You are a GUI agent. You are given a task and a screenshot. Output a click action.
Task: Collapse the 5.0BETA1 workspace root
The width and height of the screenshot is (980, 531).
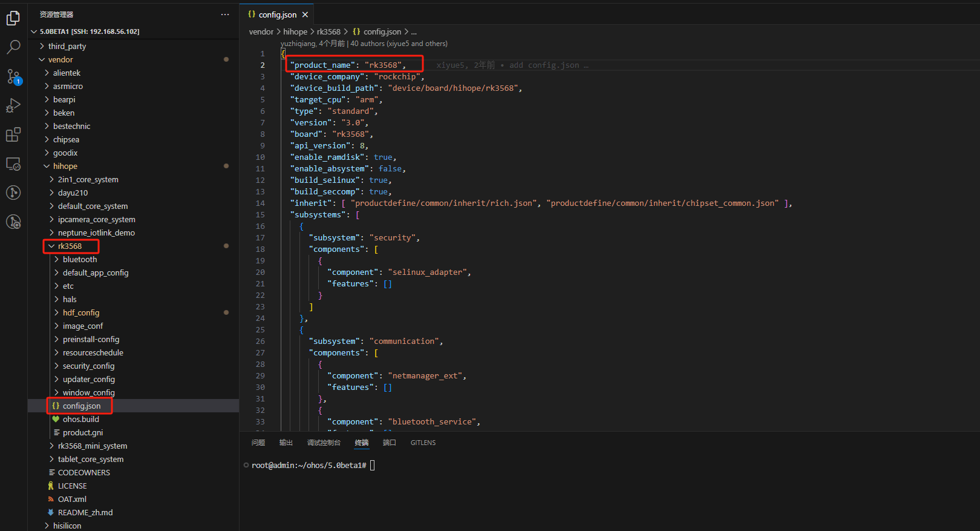tap(34, 31)
